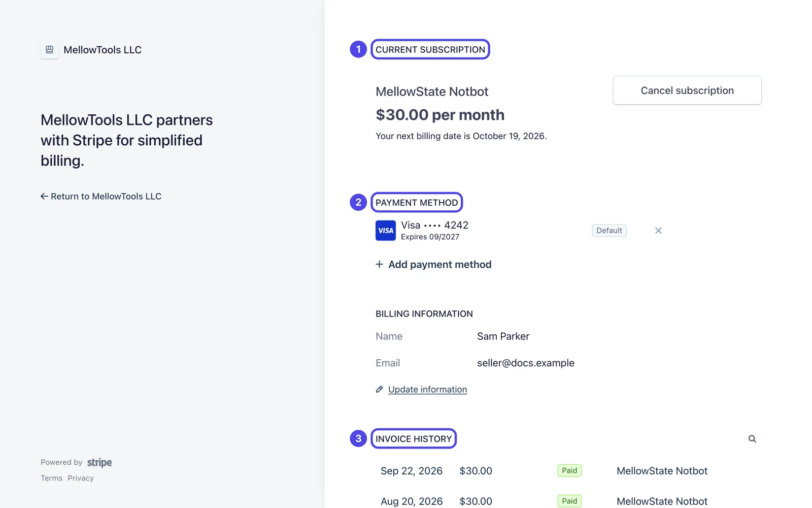The height and width of the screenshot is (508, 812).
Task: Click the email seller@docs.example
Action: (x=526, y=363)
